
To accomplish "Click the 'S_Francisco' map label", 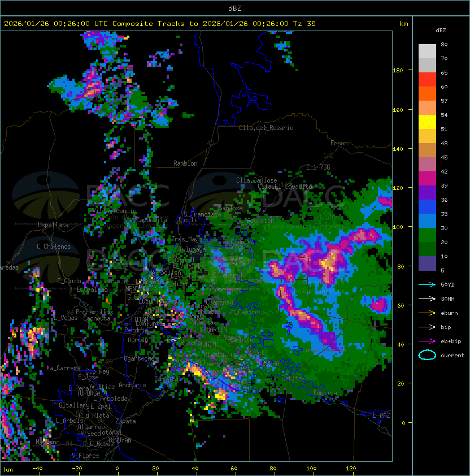I will point(202,214).
